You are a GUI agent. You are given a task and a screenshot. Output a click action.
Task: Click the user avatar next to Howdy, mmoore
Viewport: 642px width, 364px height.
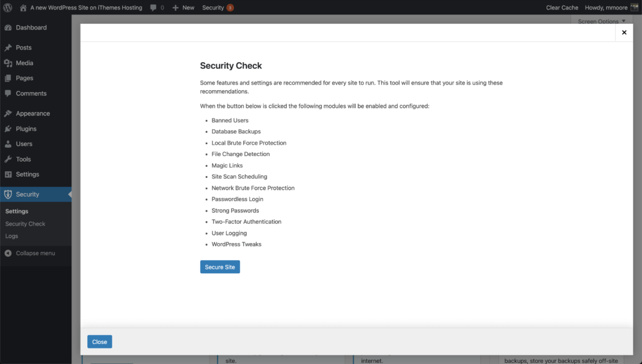(x=634, y=8)
